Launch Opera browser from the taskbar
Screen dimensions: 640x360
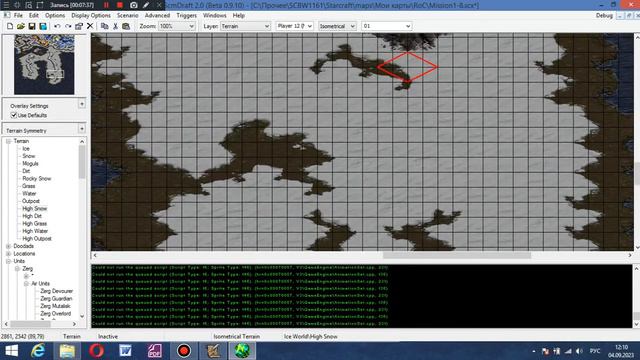tap(96, 351)
